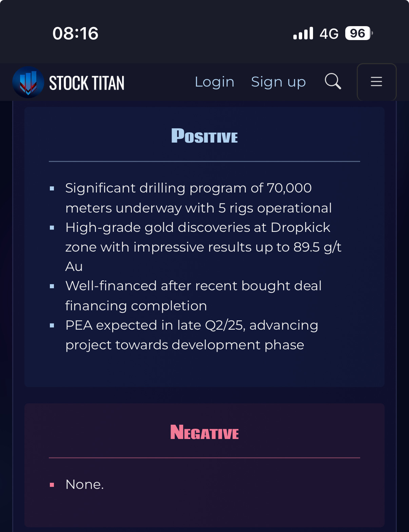
Task: Open the Login link
Action: pyautogui.click(x=214, y=82)
